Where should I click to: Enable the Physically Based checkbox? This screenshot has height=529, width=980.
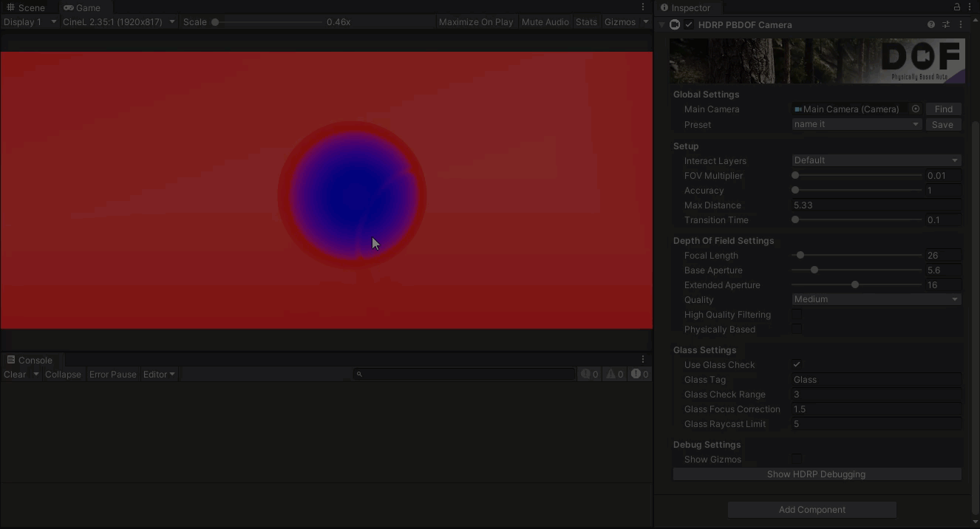click(x=797, y=329)
